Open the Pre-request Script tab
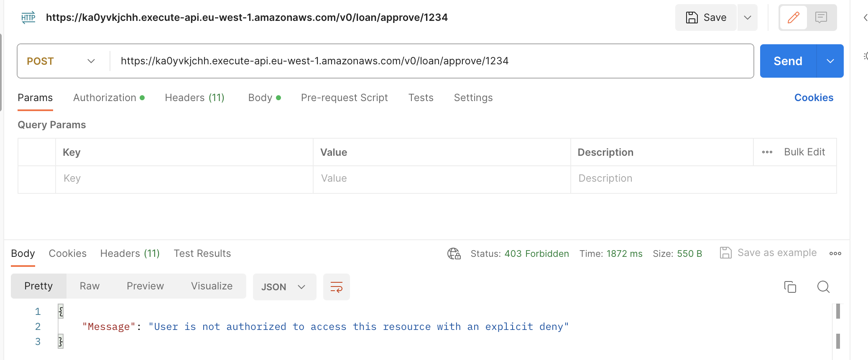 click(344, 98)
